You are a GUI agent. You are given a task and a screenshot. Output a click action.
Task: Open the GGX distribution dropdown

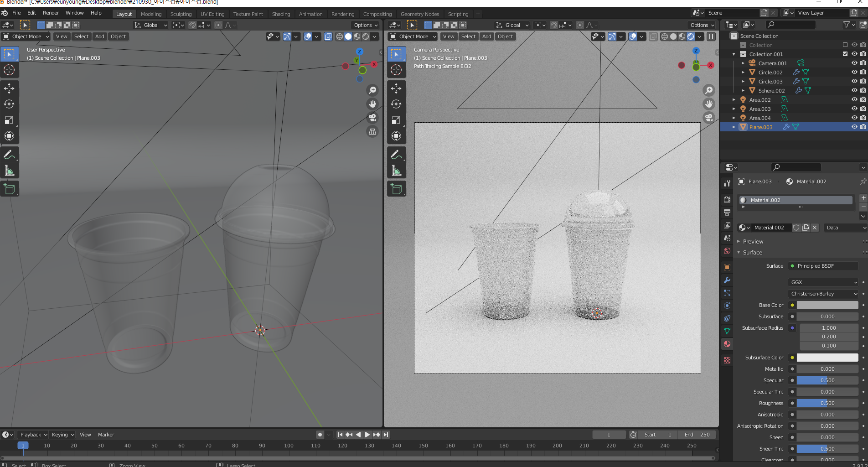(x=823, y=282)
